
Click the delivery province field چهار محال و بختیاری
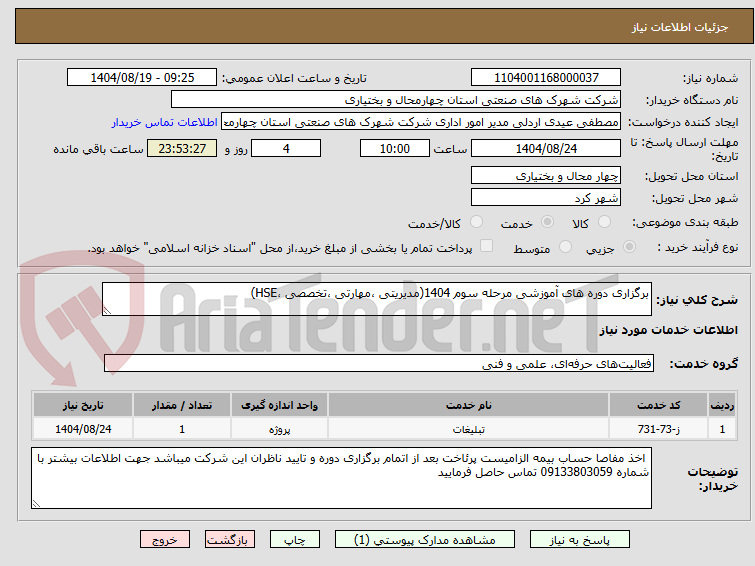point(546,176)
